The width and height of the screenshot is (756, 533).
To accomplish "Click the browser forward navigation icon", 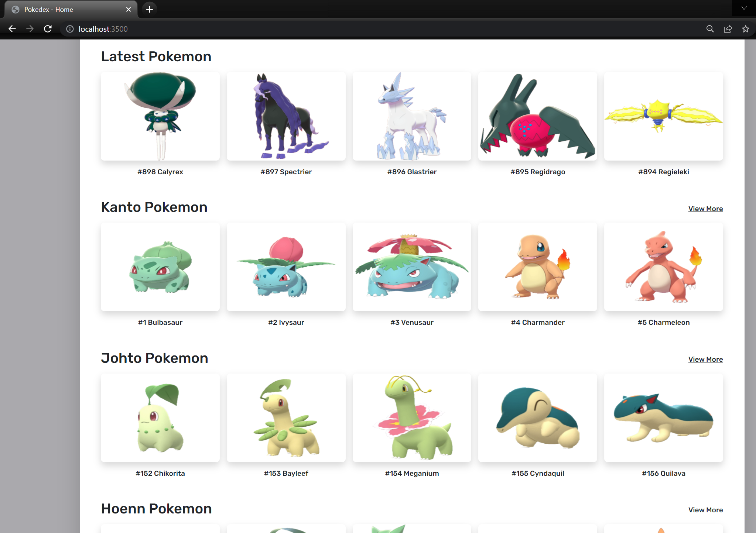I will tap(30, 29).
